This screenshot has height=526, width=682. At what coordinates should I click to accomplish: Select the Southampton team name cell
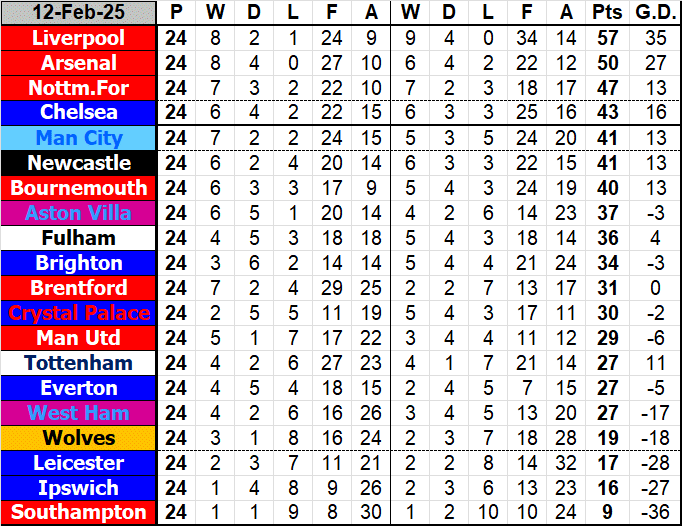pyautogui.click(x=79, y=513)
